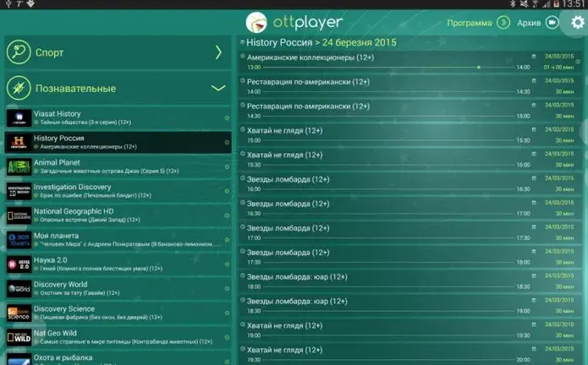Viewport: 588px width, 365px height.
Task: Click Тайные общества program subtitle under Viasat
Action: (85, 123)
